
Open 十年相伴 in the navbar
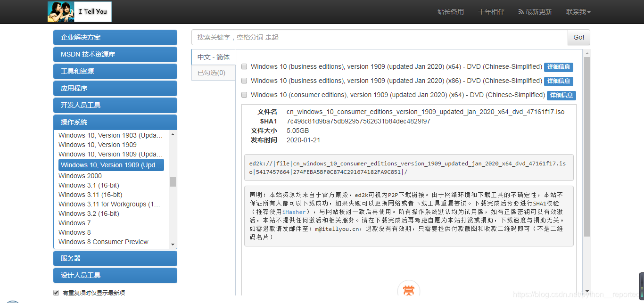(491, 12)
